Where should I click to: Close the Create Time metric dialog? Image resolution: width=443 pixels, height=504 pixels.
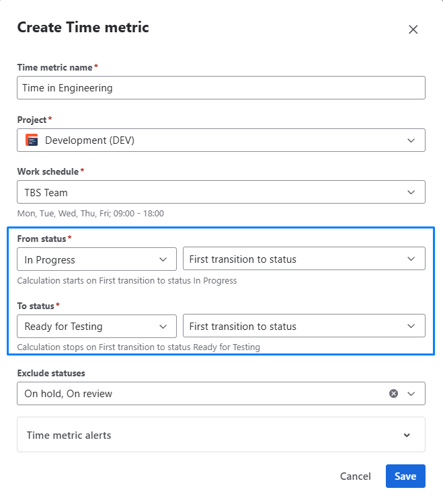coord(413,30)
